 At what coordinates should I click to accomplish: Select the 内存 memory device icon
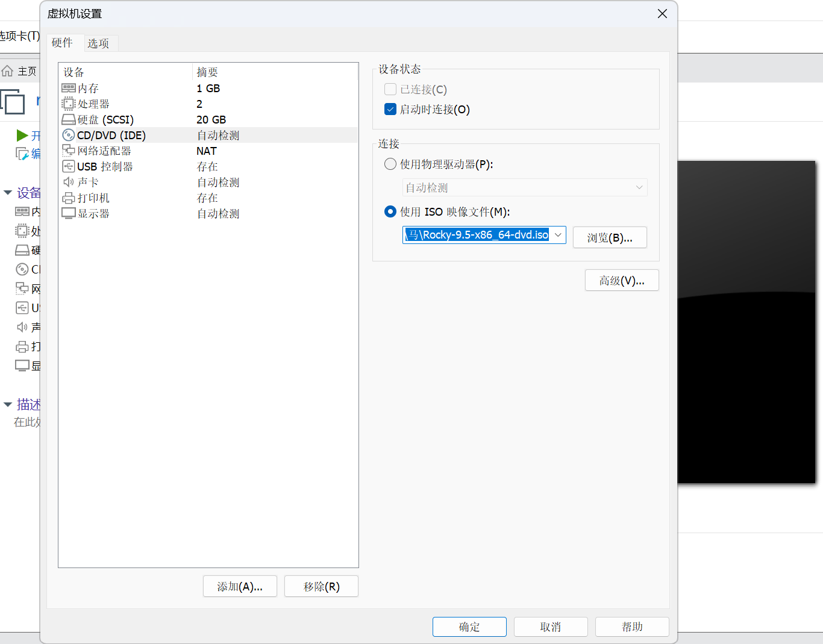tap(69, 89)
